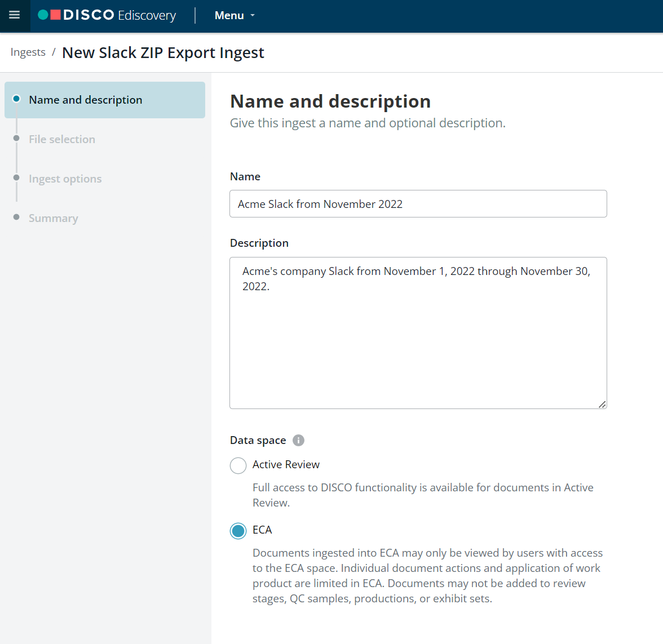Show Data space info tooltip

(x=299, y=441)
